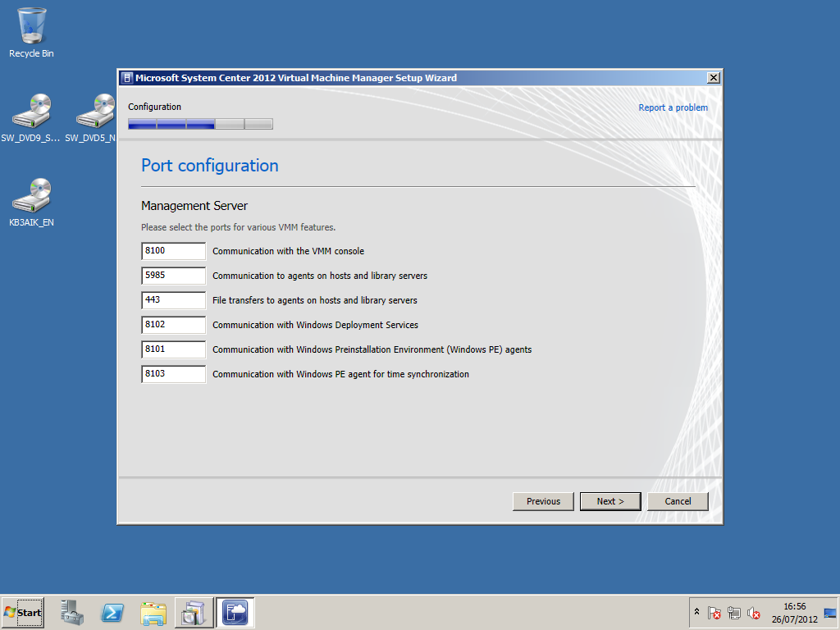Launch Windows PowerShell from the taskbar

tap(112, 612)
